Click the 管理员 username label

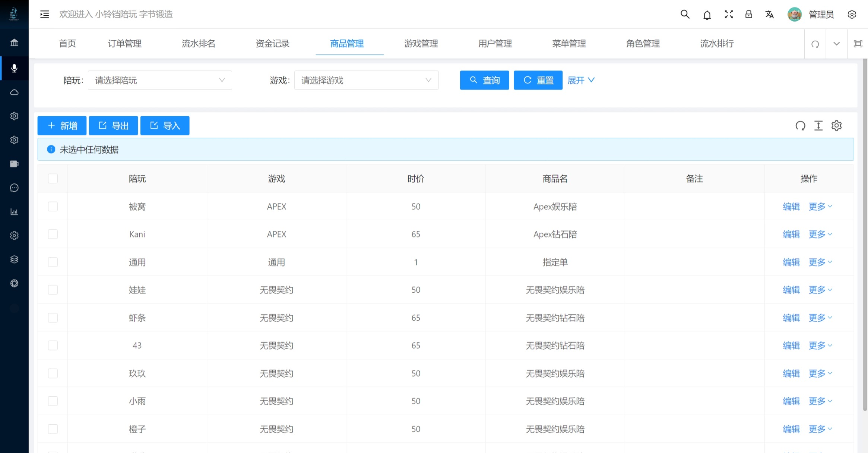(x=821, y=15)
